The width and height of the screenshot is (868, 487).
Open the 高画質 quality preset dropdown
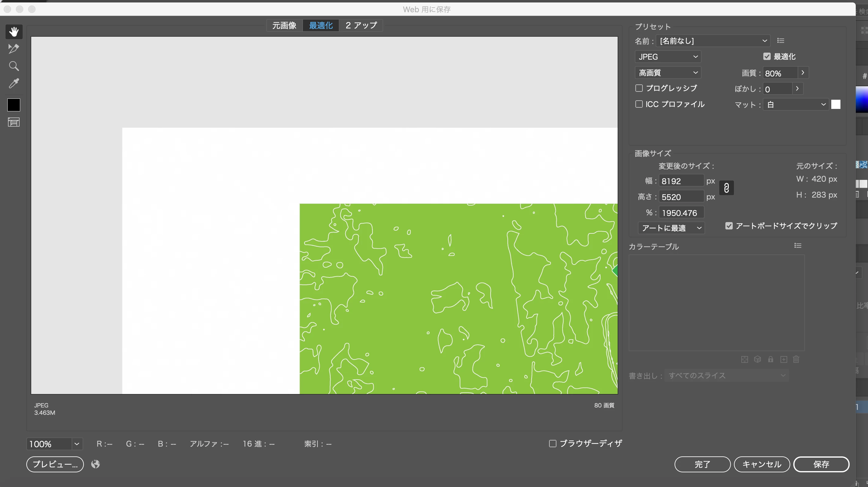668,73
